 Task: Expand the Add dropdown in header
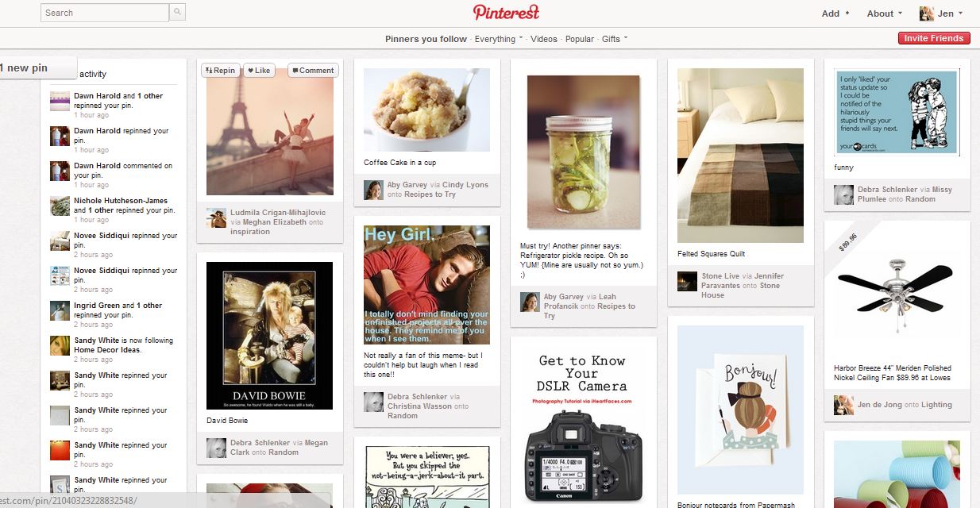[x=835, y=13]
